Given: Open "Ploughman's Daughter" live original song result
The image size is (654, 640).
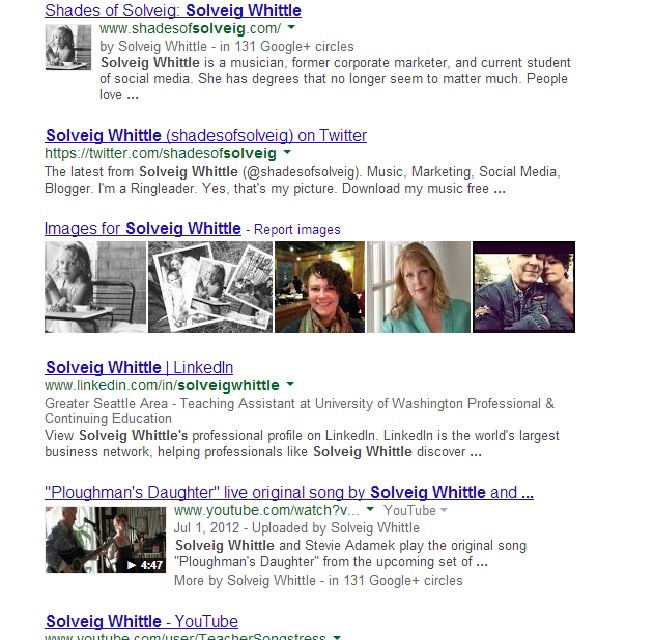Looking at the screenshot, I should click(289, 492).
